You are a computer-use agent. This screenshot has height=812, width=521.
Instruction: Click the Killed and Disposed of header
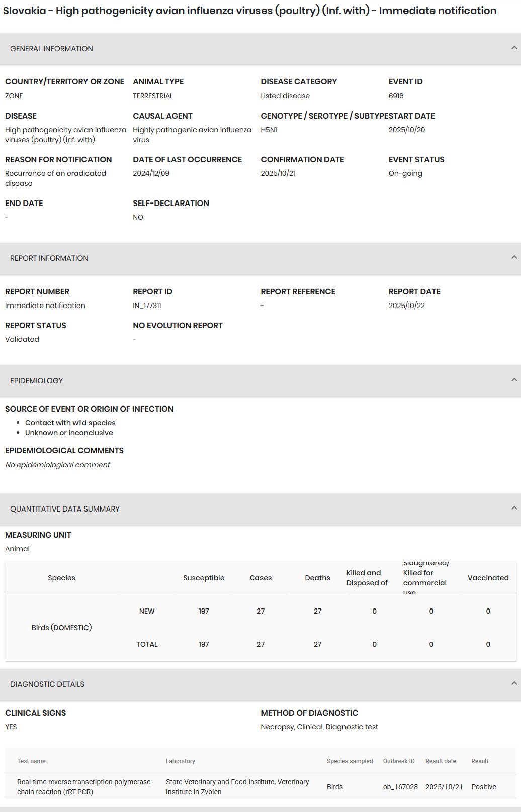tap(367, 578)
